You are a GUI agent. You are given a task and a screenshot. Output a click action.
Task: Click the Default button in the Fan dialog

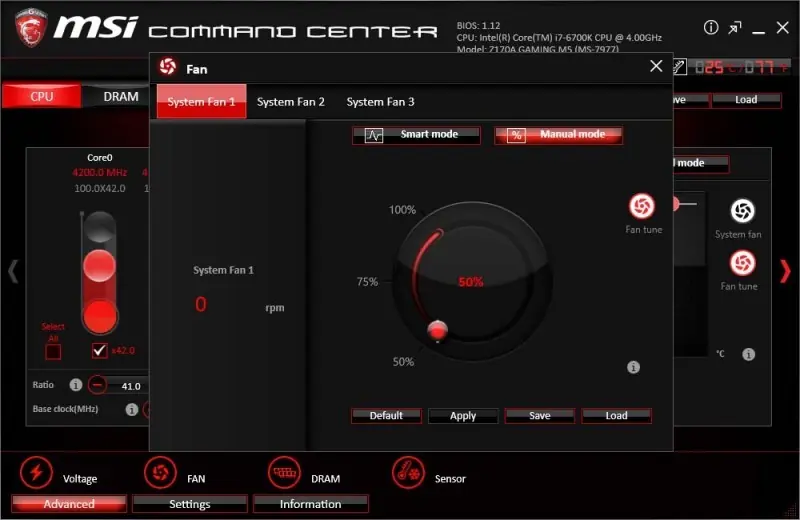(386, 415)
